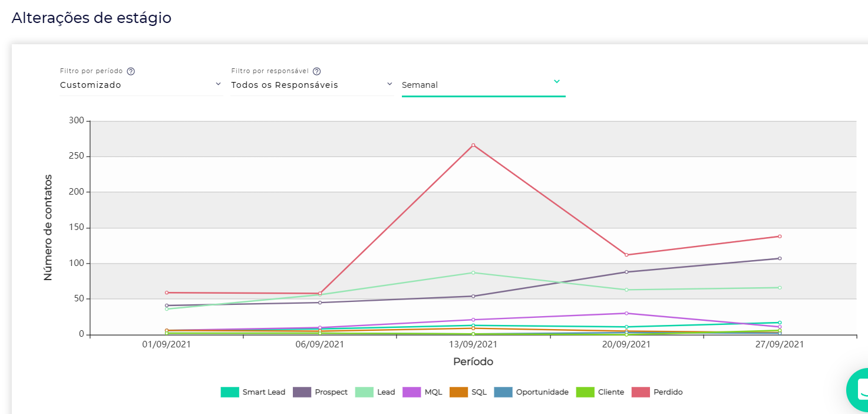
Task: Click Prospect data point at 27/09/2021
Action: 780,258
